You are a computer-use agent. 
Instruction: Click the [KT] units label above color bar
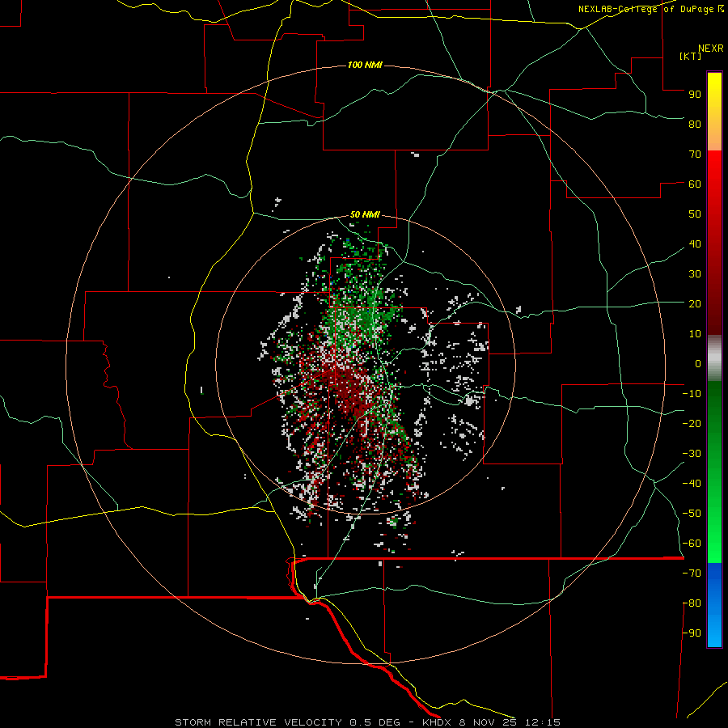click(691, 56)
